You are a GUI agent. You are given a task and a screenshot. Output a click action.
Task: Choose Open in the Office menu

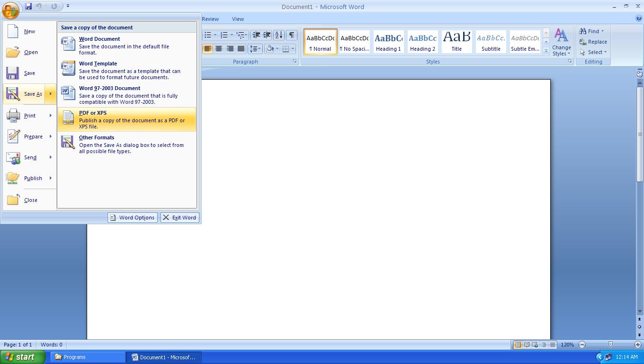(x=29, y=52)
